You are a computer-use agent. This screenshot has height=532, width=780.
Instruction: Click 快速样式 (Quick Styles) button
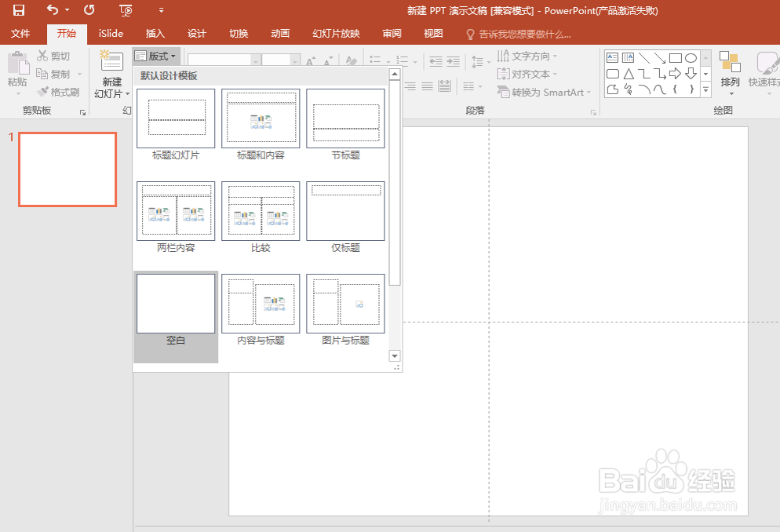766,74
